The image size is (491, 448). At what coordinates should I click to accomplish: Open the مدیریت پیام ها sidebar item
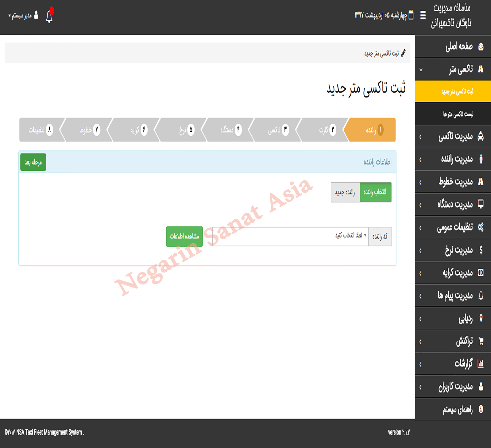click(453, 295)
